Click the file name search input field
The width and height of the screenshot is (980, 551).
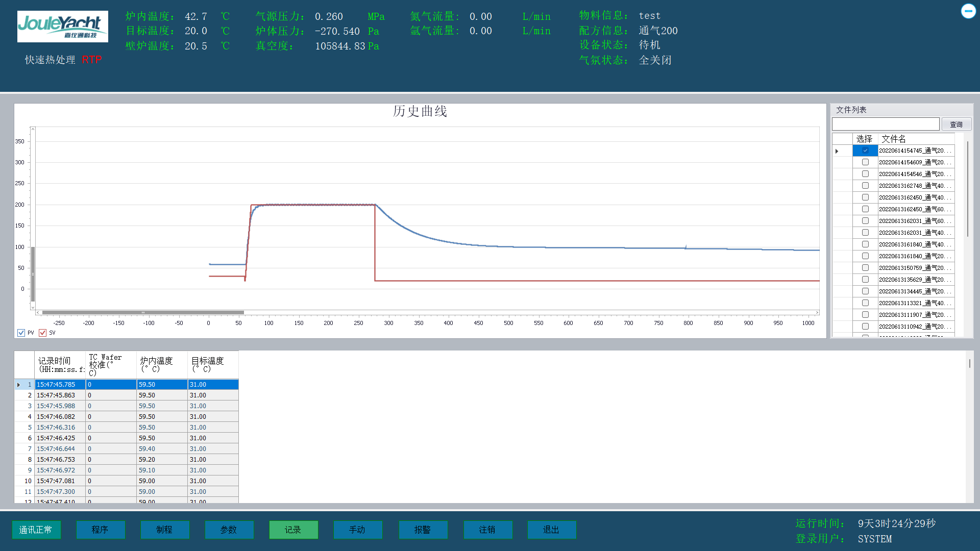tap(886, 123)
